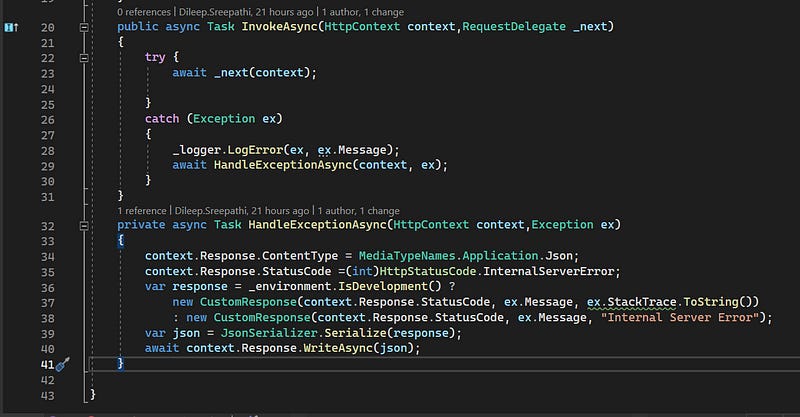Click MediaTypeNames on line 34
Screen dimensions: 800x417
(407, 256)
